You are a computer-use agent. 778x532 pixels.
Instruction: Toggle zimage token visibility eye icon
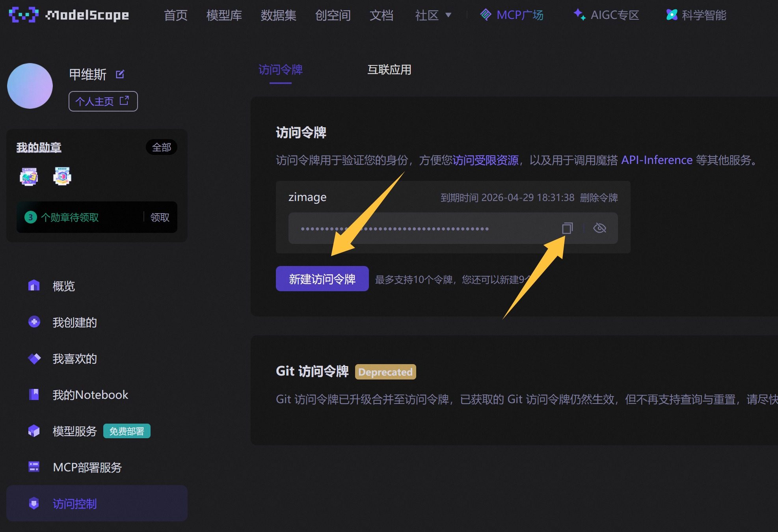click(599, 228)
